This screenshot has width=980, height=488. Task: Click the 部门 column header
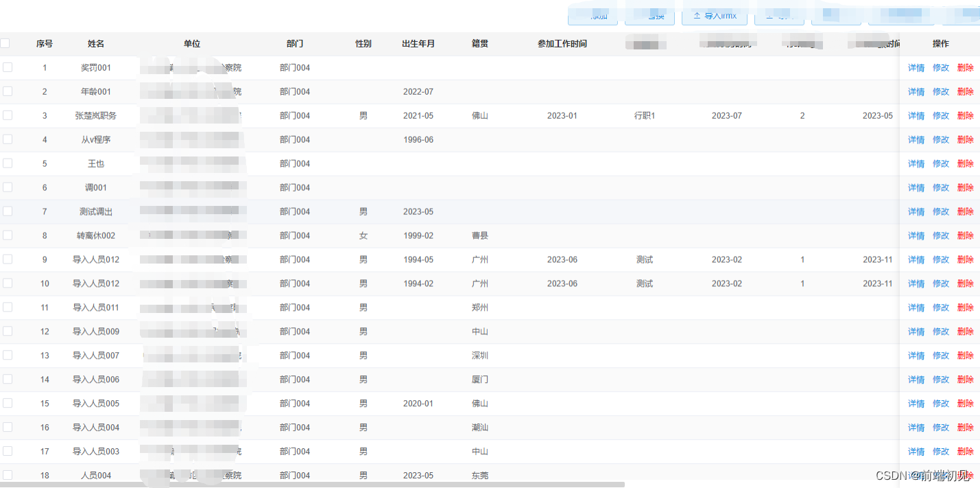(295, 44)
